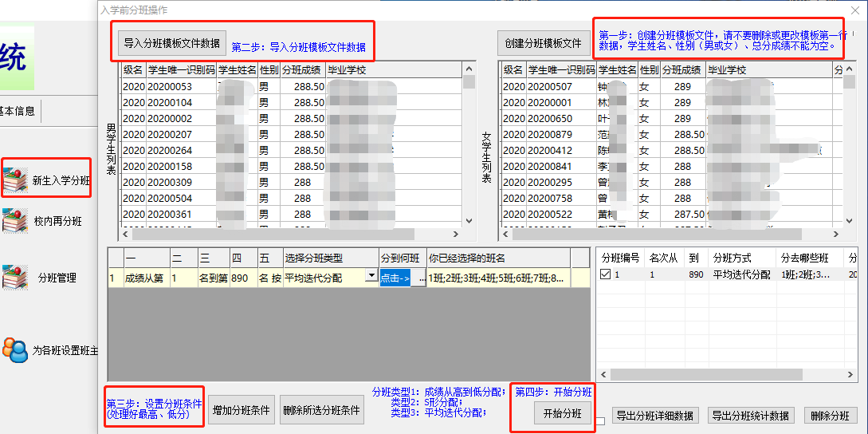
Task: Close the 入学前分班操作 window
Action: pyautogui.click(x=854, y=10)
